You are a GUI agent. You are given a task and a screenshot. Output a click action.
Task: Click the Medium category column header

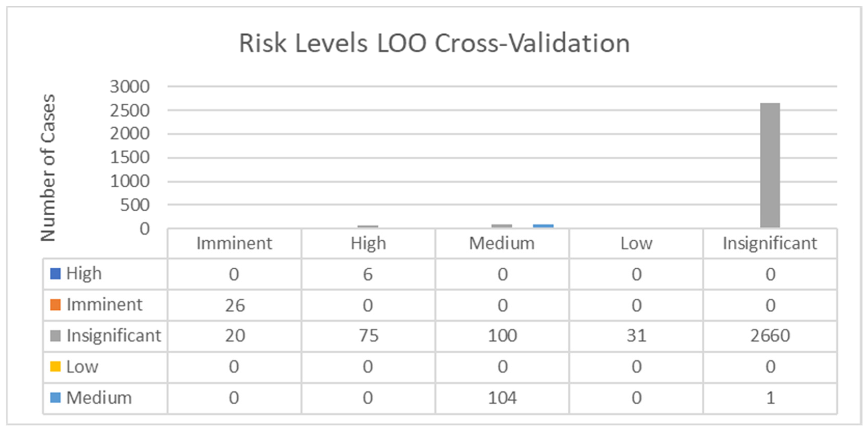pos(502,244)
